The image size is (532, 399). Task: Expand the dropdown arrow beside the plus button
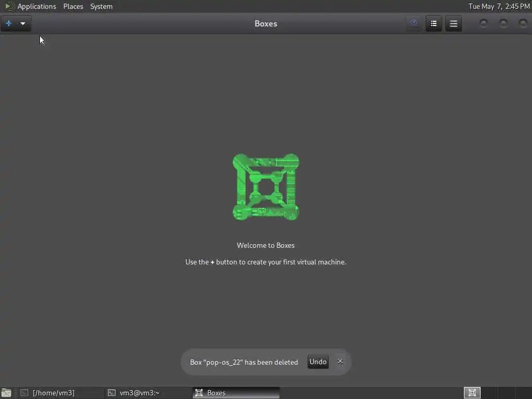[23, 23]
